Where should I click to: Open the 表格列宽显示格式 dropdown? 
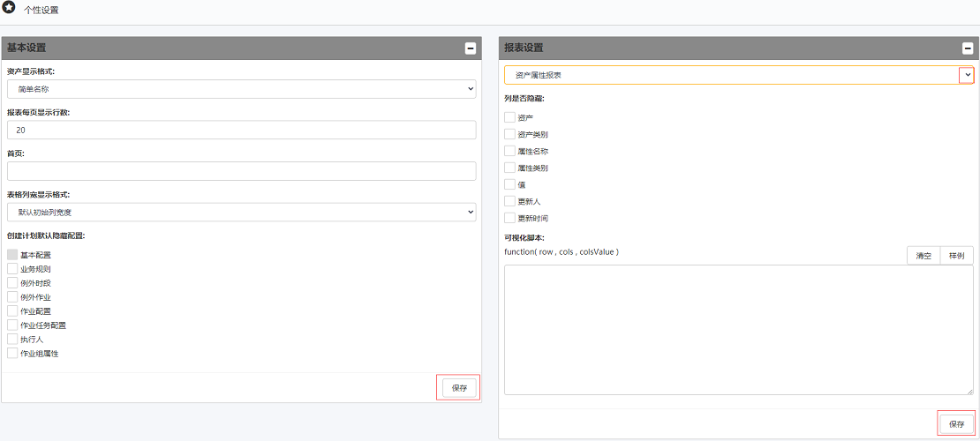click(x=241, y=212)
